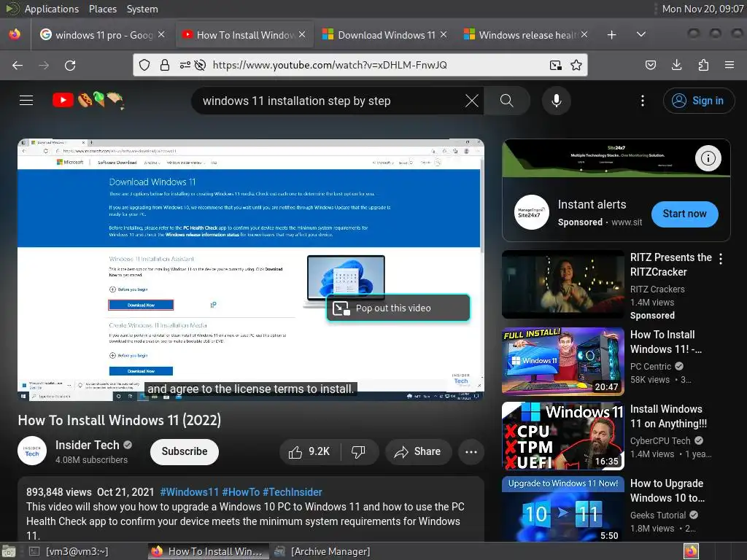
Task: Click the video player to pause
Action: (251, 270)
